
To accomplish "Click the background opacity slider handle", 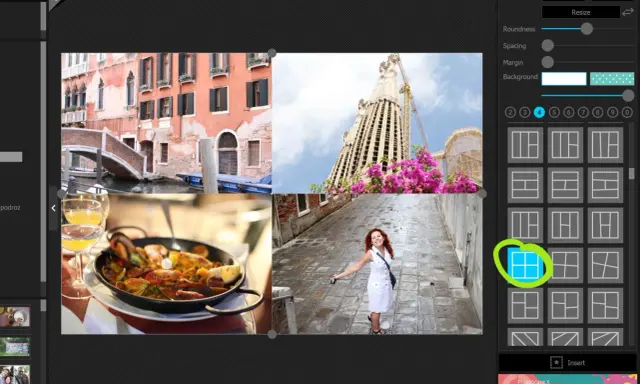I will (x=629, y=95).
